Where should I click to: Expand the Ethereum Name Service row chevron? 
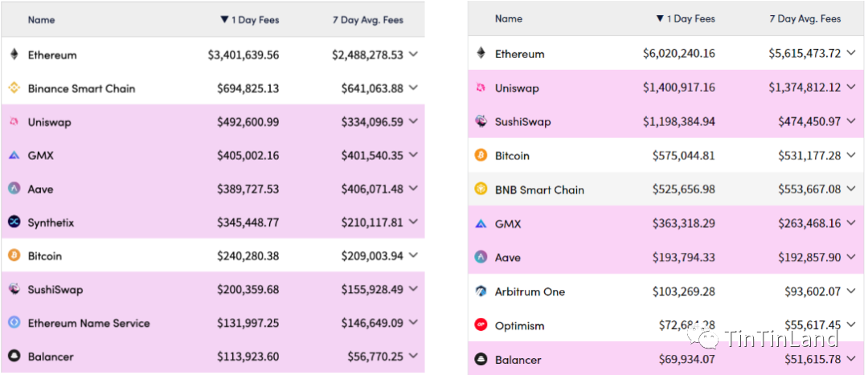[x=413, y=323]
